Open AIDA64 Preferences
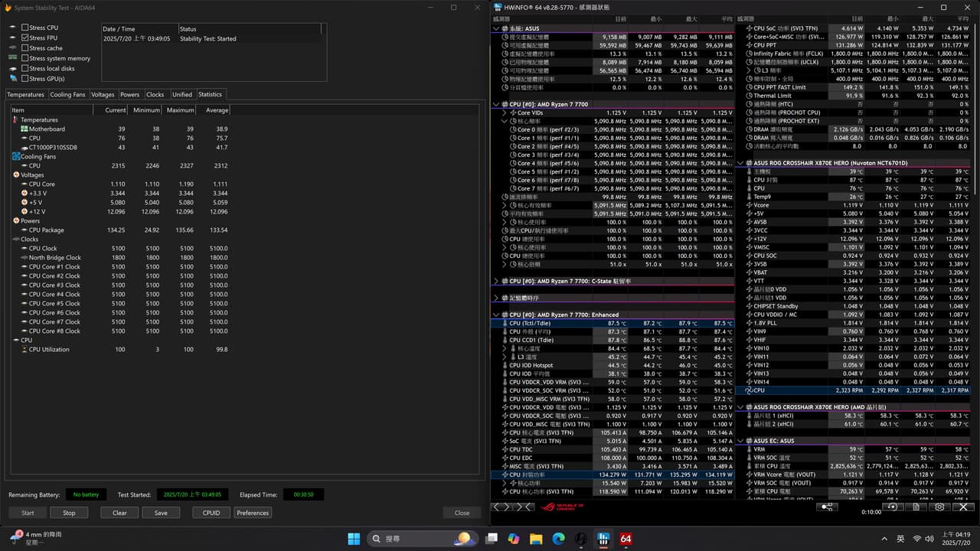 pos(253,513)
